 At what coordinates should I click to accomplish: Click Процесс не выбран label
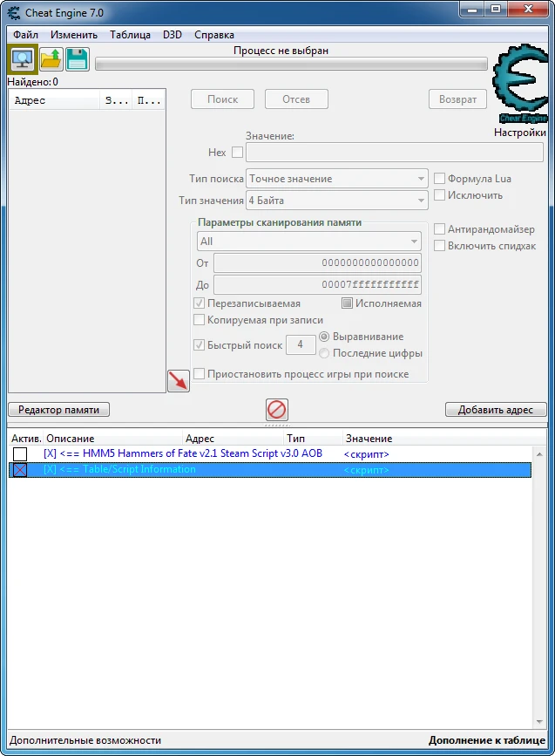281,51
